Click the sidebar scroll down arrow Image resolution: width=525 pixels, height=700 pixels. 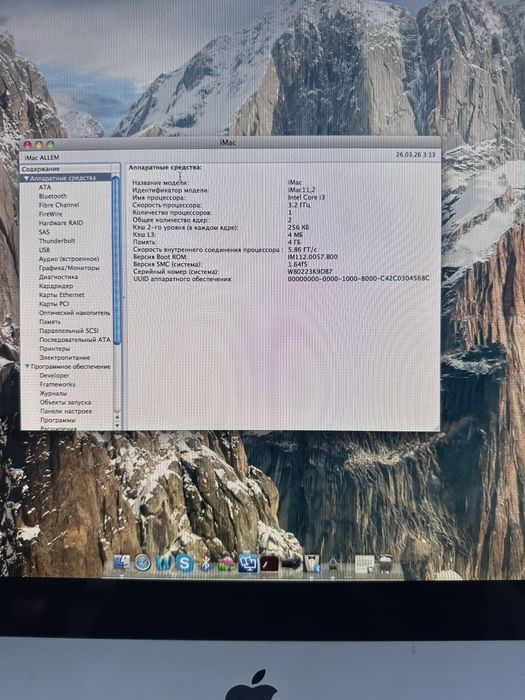(117, 425)
